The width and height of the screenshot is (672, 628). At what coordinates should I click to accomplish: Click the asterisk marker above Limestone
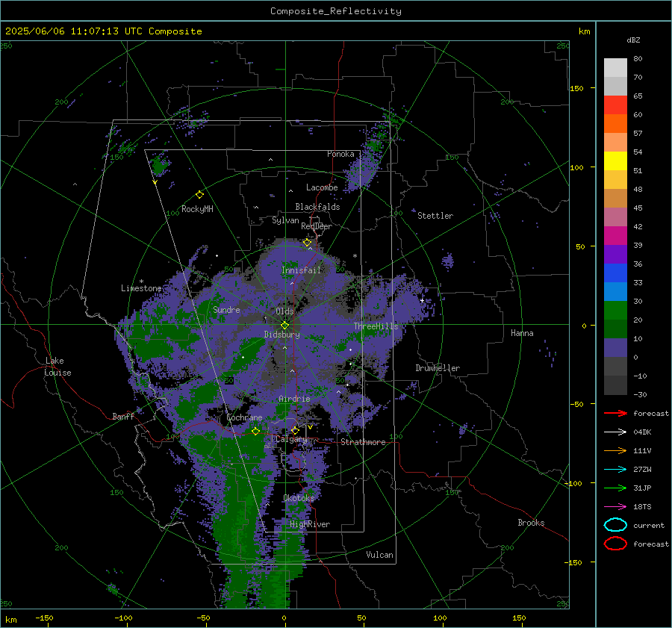tap(141, 282)
